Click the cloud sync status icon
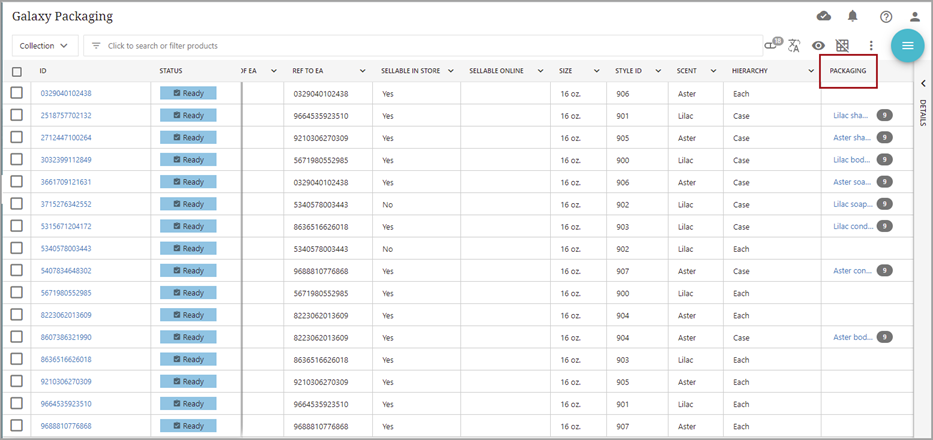933x440 pixels. (824, 16)
